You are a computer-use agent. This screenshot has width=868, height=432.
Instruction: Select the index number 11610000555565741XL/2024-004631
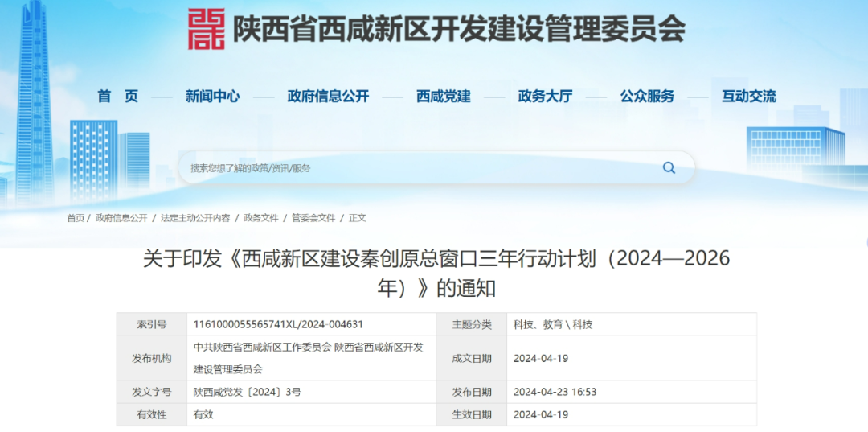click(278, 324)
